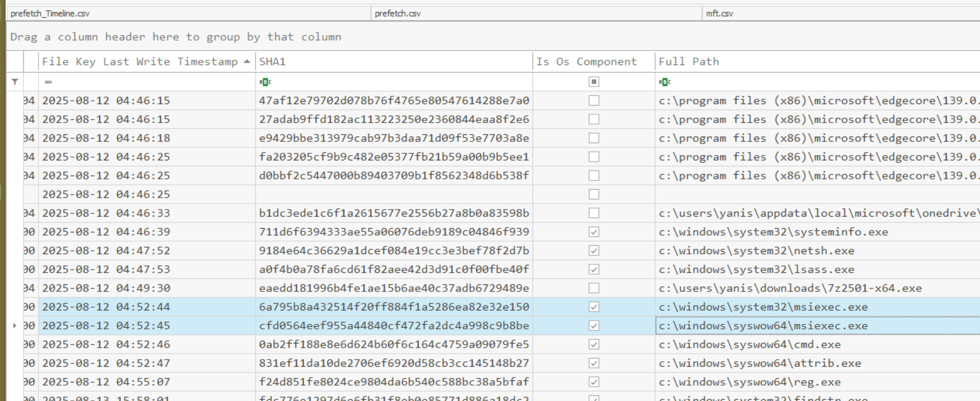Open the ABC condition icon in Full Path filter
The width and height of the screenshot is (980, 401).
(665, 82)
